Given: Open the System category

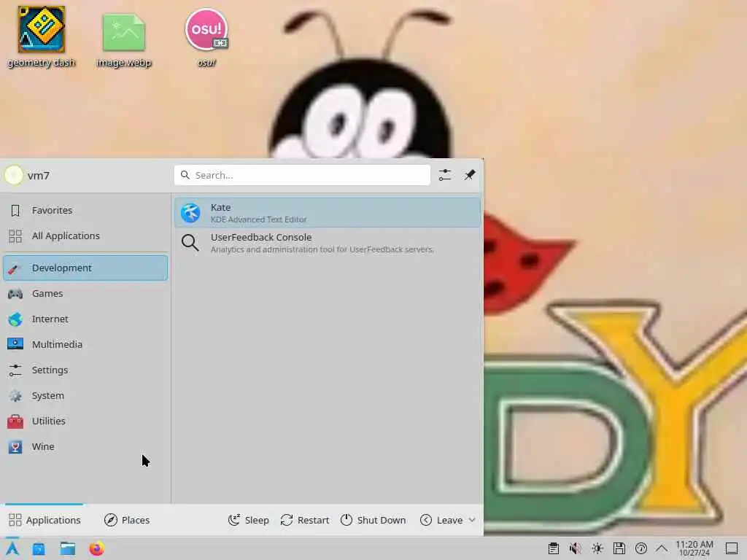Looking at the screenshot, I should [x=85, y=396].
